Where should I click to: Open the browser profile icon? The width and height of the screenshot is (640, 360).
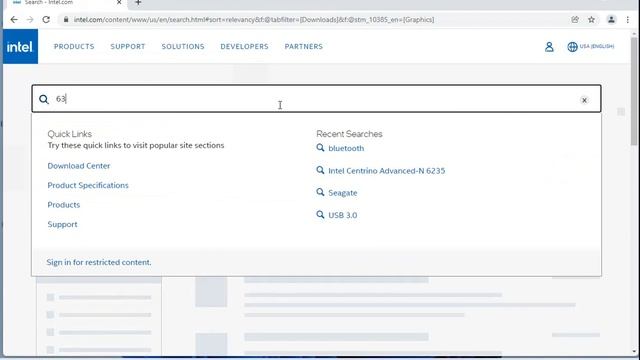click(611, 20)
